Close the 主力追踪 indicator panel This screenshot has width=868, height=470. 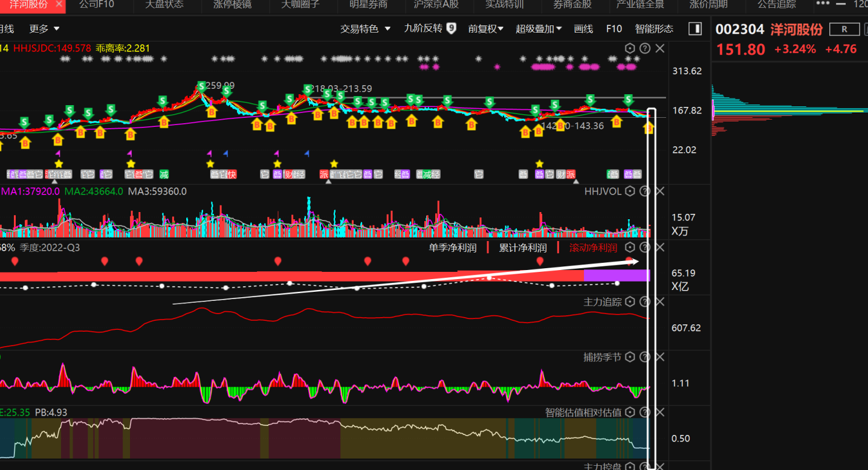[660, 301]
